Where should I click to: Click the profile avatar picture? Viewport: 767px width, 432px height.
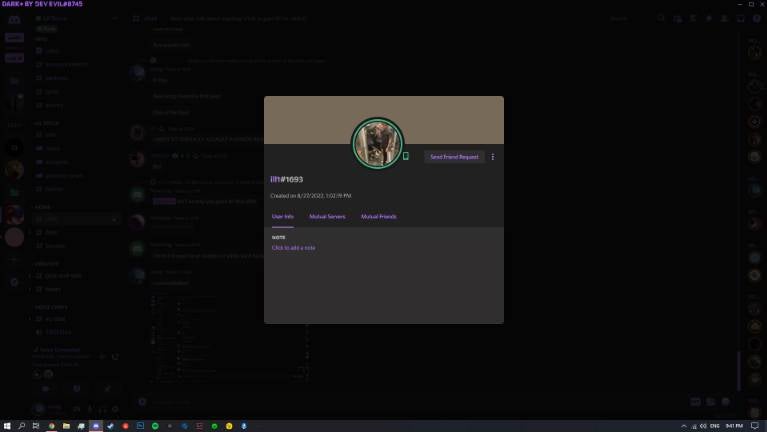click(377, 144)
